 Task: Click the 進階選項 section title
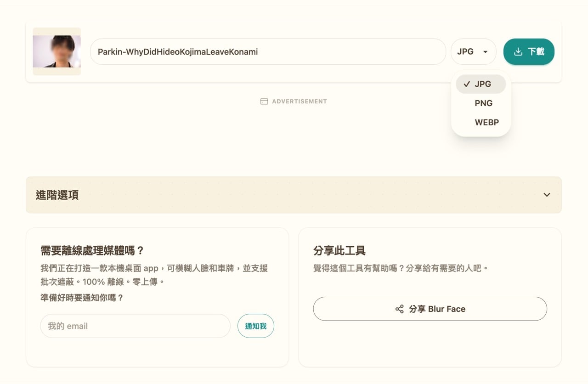[x=57, y=195]
